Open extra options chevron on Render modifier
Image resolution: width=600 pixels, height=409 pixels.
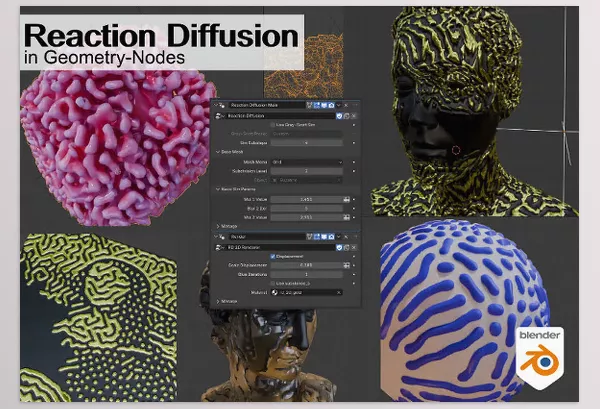pos(339,237)
